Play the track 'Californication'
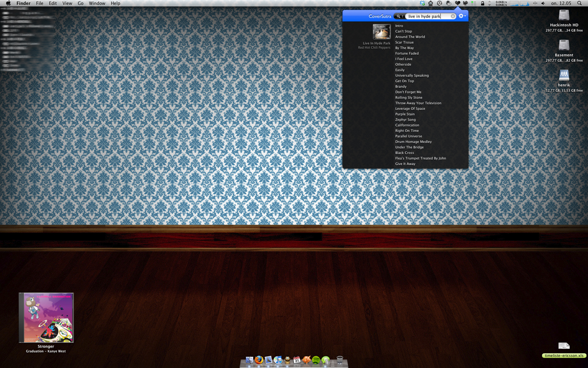This screenshot has height=368, width=588. [x=407, y=125]
